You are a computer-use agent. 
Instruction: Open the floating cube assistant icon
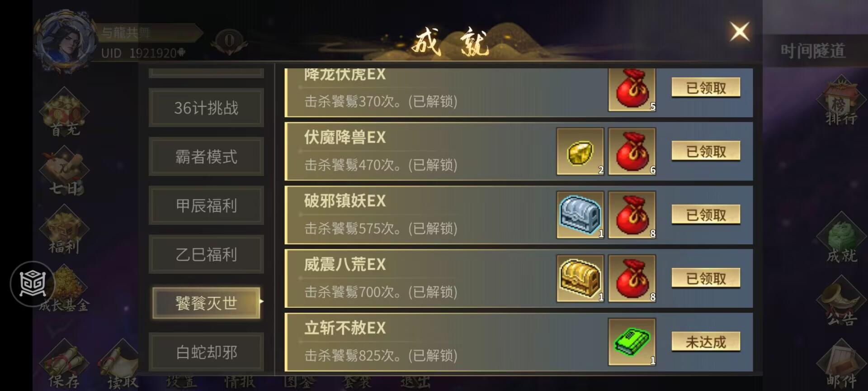click(x=32, y=284)
